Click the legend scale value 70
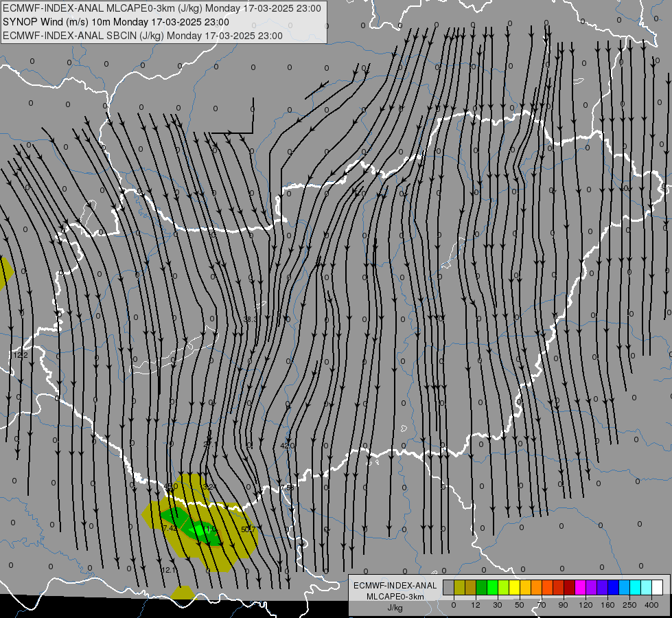Screen dimensions: 672x618 tap(542, 605)
